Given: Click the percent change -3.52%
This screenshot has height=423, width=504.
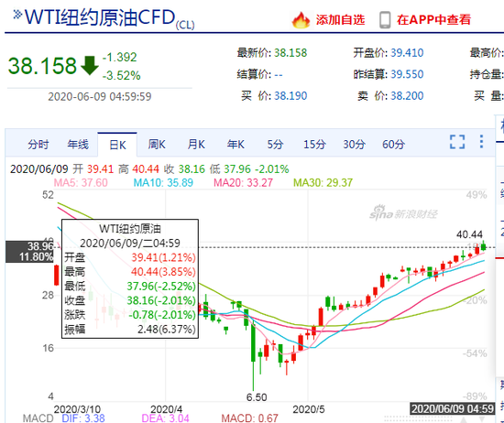Looking at the screenshot, I should (x=122, y=75).
